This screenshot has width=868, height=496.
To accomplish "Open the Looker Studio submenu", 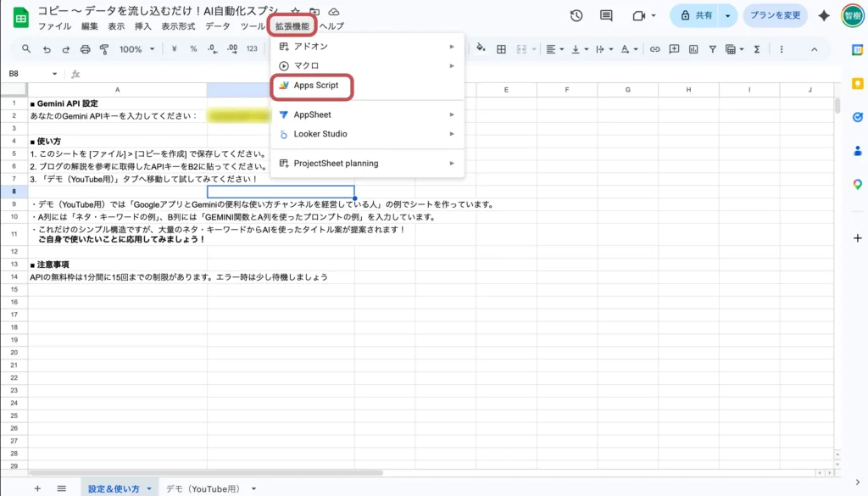I will (366, 134).
